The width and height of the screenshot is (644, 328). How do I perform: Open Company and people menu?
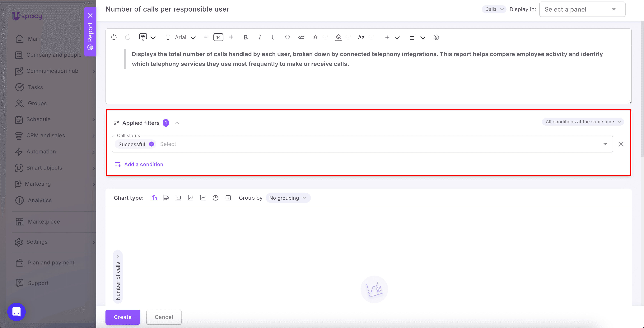pos(54,55)
